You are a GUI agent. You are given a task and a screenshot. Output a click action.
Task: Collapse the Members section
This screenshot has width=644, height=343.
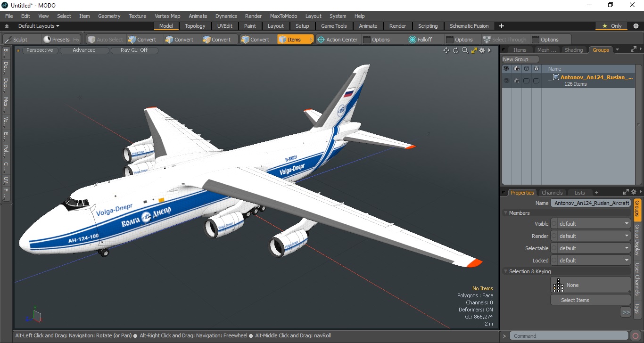click(505, 213)
